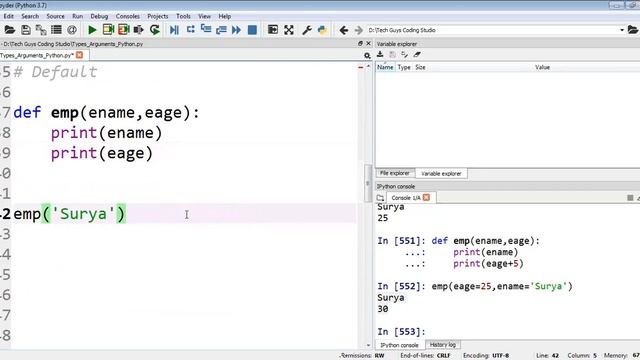Click the Step over debug icon

pyautogui.click(x=190, y=30)
